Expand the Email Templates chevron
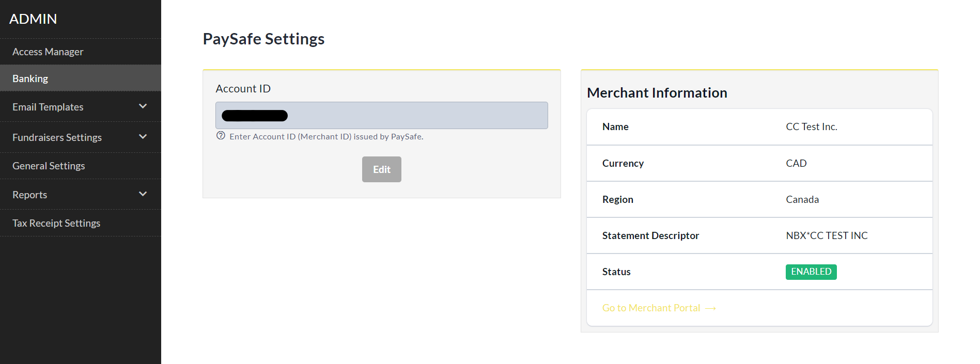 coord(143,106)
